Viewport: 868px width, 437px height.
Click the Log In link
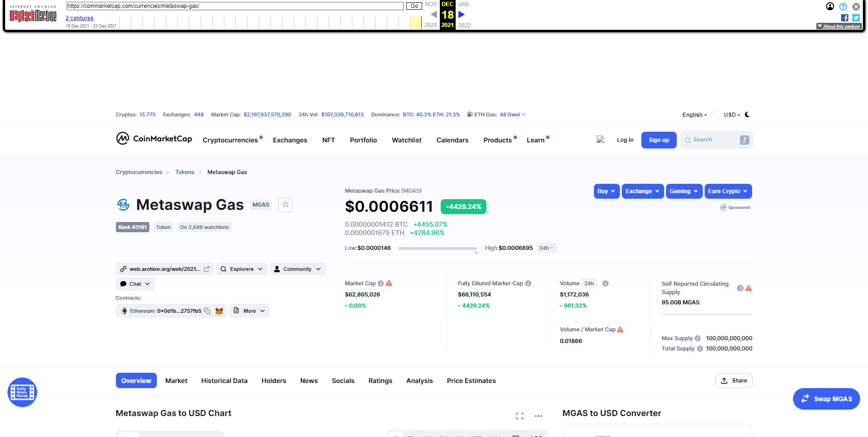pos(625,140)
